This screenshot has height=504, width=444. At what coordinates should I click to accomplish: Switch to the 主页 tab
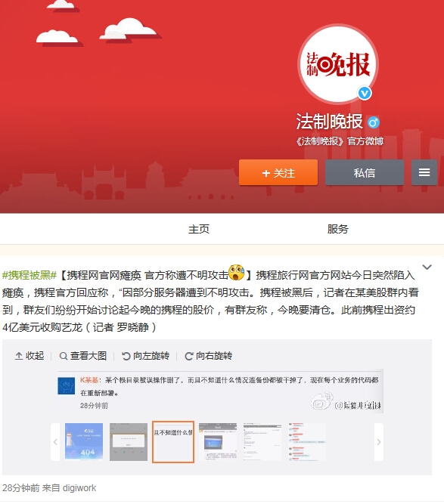199,229
